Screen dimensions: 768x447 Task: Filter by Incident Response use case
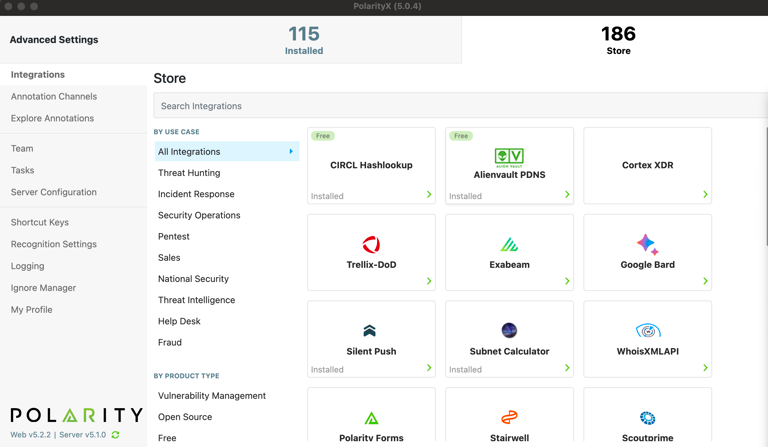[196, 194]
